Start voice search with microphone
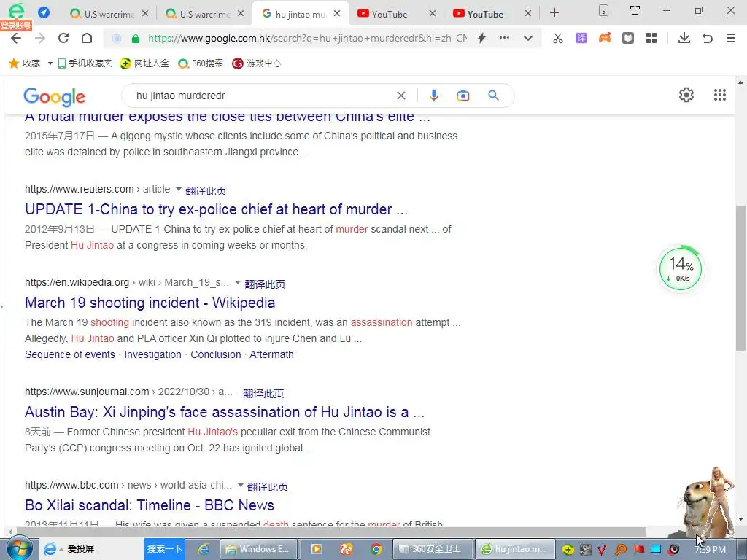747x560 pixels. coord(433,96)
